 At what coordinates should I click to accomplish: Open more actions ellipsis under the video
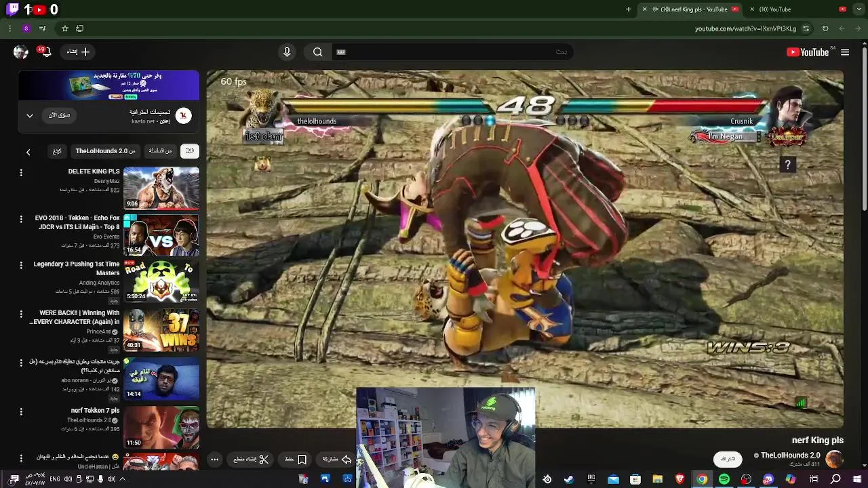coord(214,460)
